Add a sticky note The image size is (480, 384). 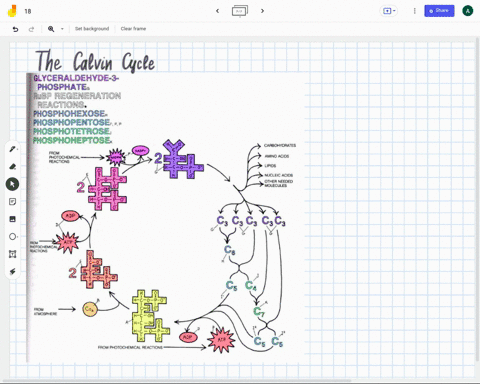12,202
